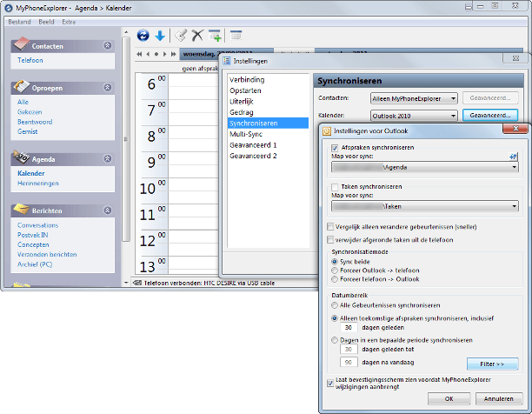Screen dimensions: 532x414
Task: Select Alle Gebeurtenissen synchroniseren option
Action: (335, 305)
